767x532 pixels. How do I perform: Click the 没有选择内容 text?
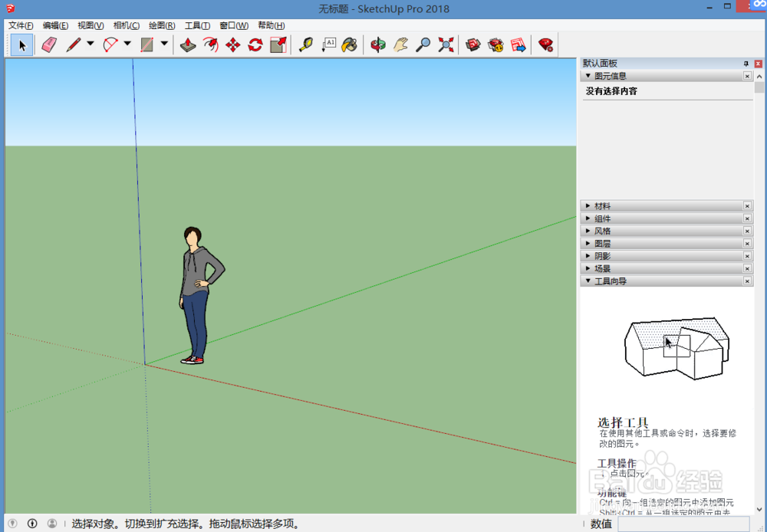[611, 91]
